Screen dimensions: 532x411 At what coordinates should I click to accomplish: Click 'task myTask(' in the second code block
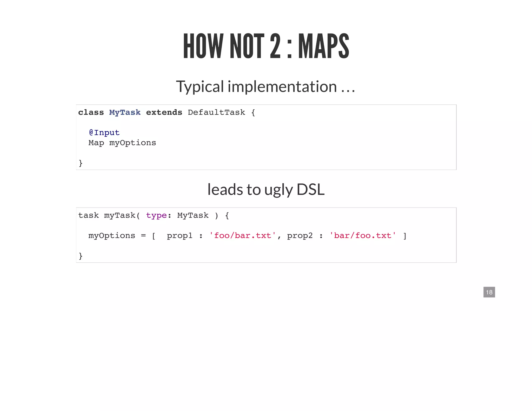pos(109,215)
